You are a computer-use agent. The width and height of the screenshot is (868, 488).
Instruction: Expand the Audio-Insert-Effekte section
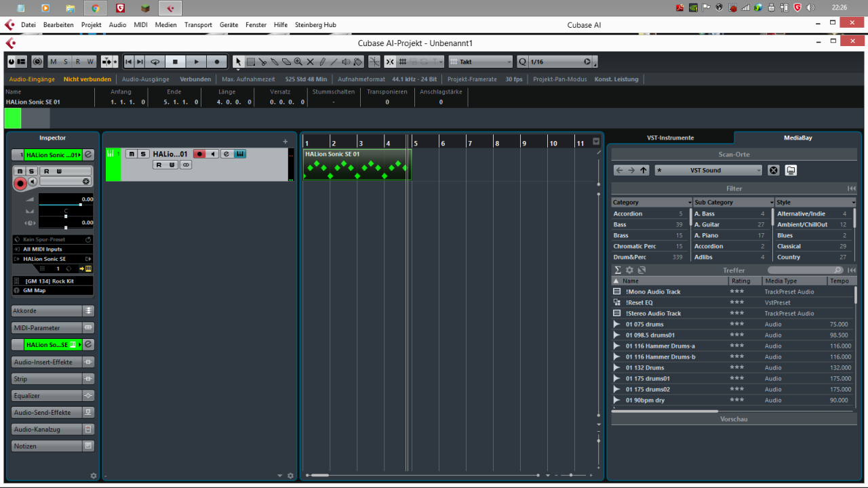(53, 361)
